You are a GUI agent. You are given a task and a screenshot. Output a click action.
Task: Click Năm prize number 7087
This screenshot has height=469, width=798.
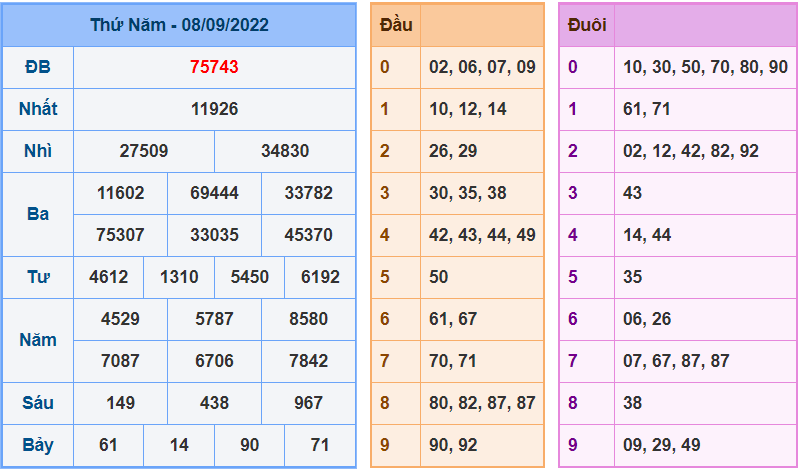tap(120, 361)
